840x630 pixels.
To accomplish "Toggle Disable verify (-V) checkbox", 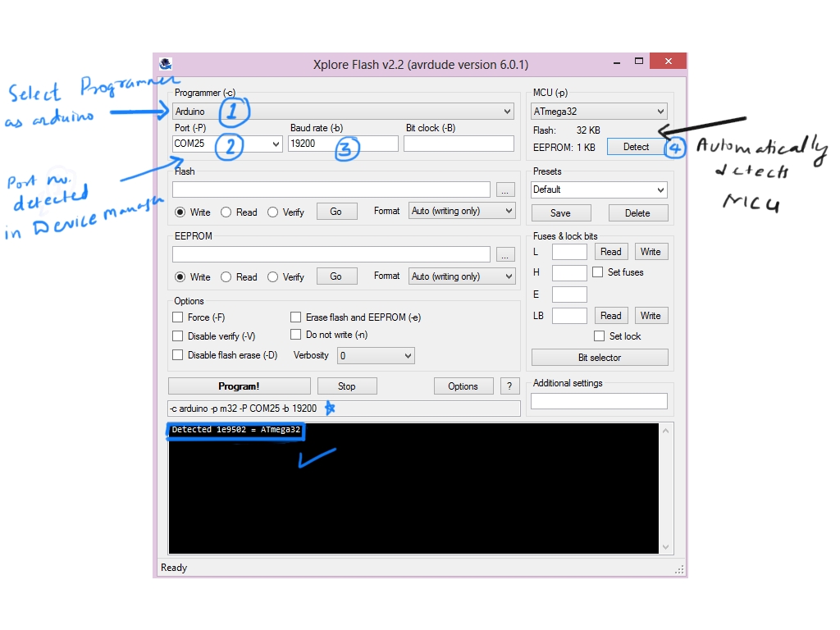I will coord(178,336).
